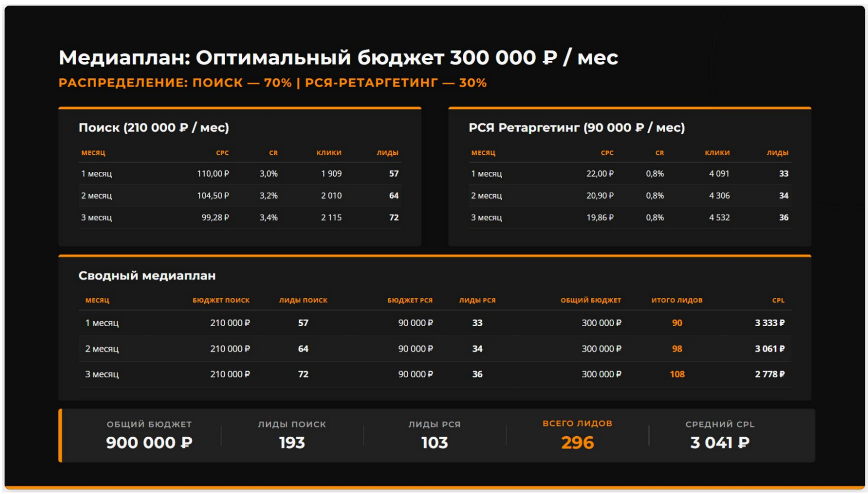Image resolution: width=868 pixels, height=494 pixels.
Task: Click the total leads figure '296'
Action: click(578, 442)
